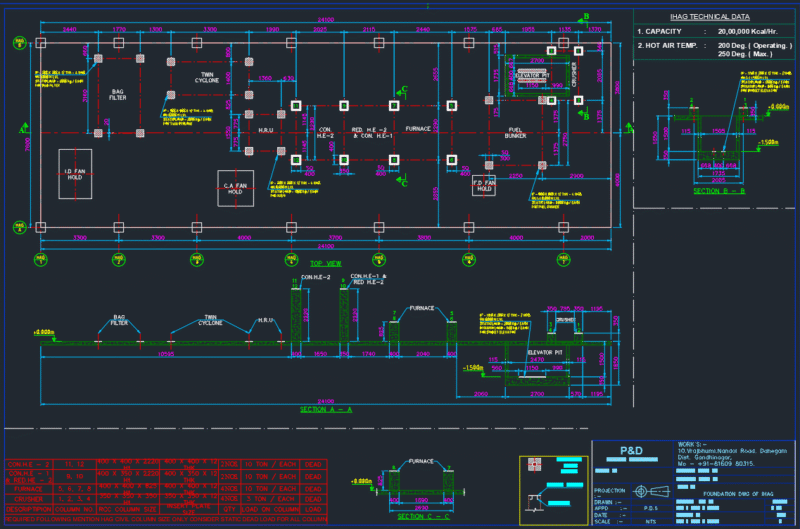This screenshot has width=800, height=529.
Task: Click the green TOP VIEW title
Action: click(326, 264)
